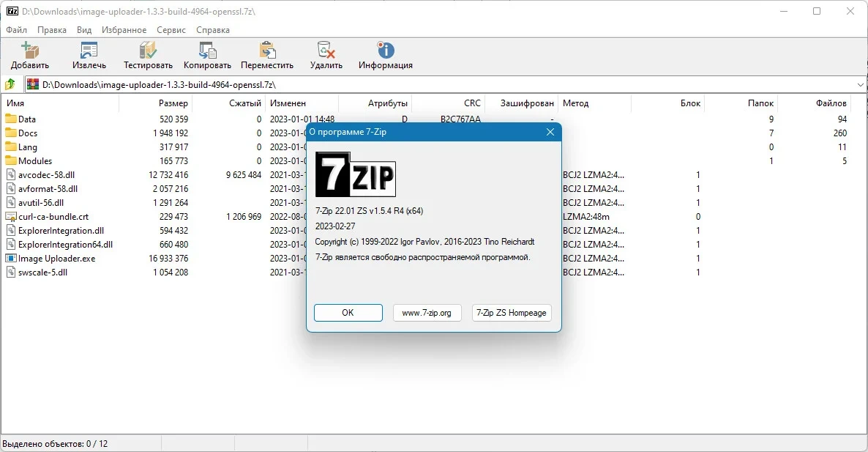Open the Вид menu
This screenshot has height=452, width=868.
click(84, 30)
